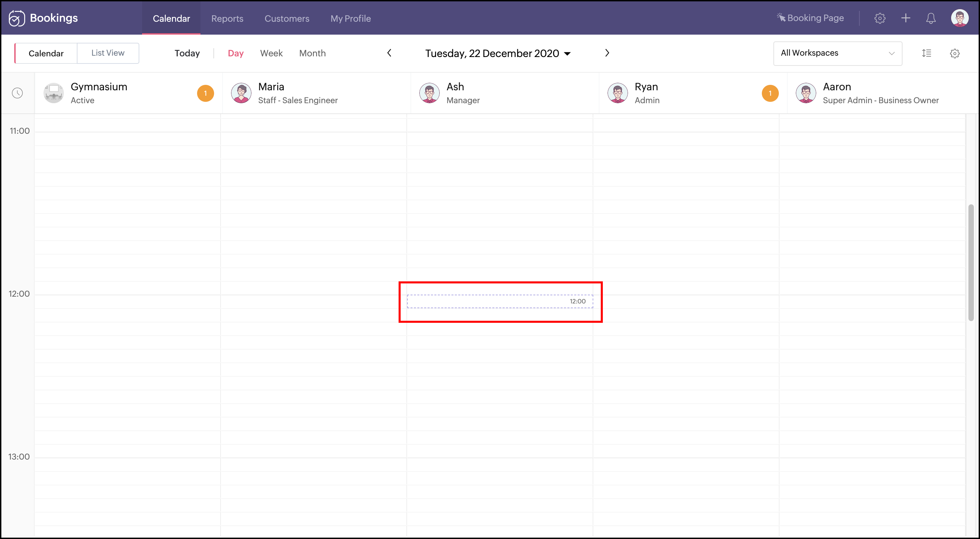Screen dimensions: 980x539
Task: Click the Bookings logo icon
Action: tap(17, 18)
